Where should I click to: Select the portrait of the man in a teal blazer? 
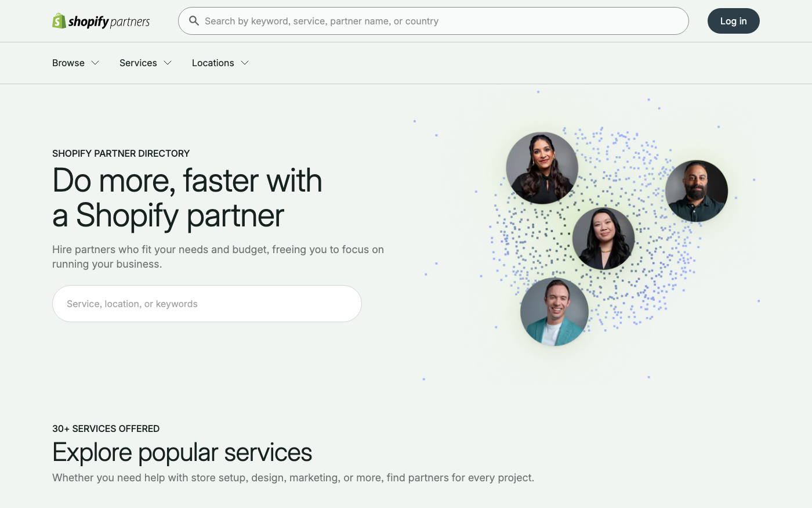click(x=554, y=312)
